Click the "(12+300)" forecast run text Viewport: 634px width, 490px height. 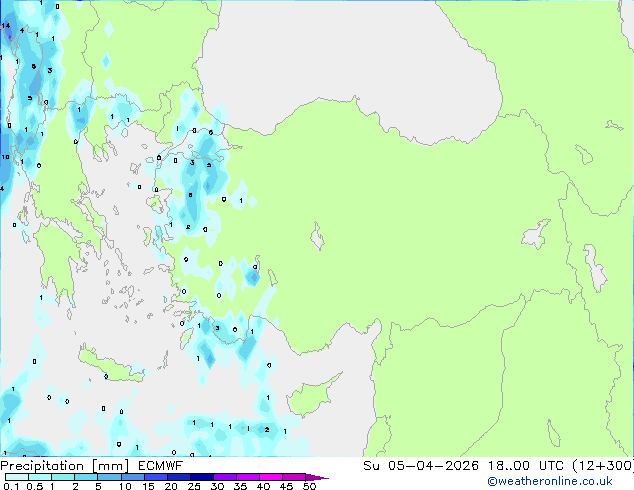603,466
